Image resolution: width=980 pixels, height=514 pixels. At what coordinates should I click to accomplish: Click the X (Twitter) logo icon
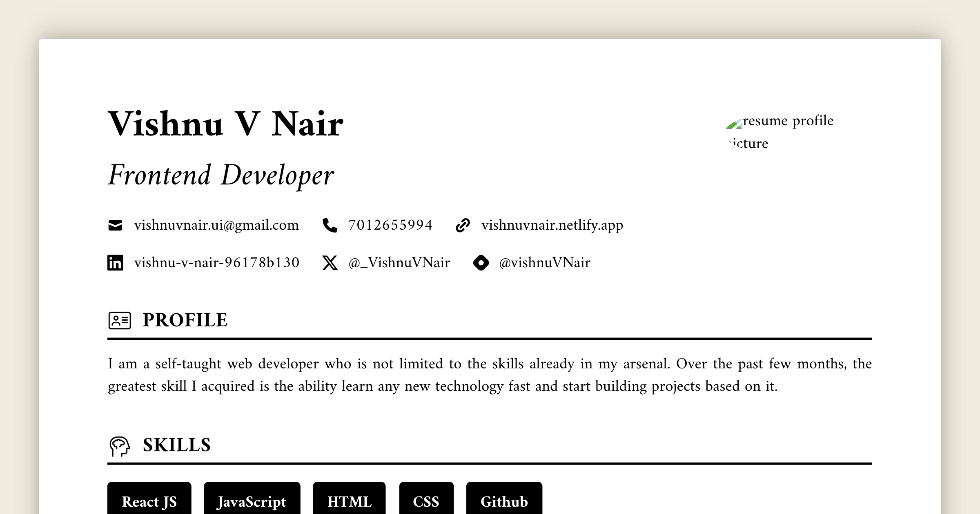[x=329, y=263]
